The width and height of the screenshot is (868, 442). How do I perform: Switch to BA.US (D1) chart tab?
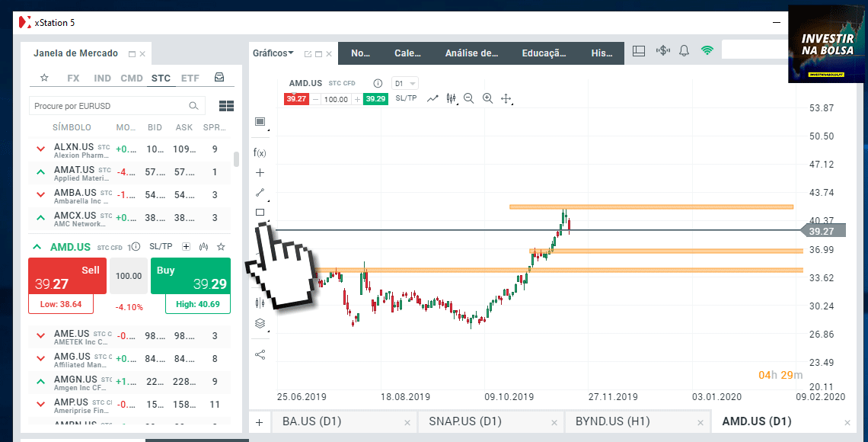342,421
